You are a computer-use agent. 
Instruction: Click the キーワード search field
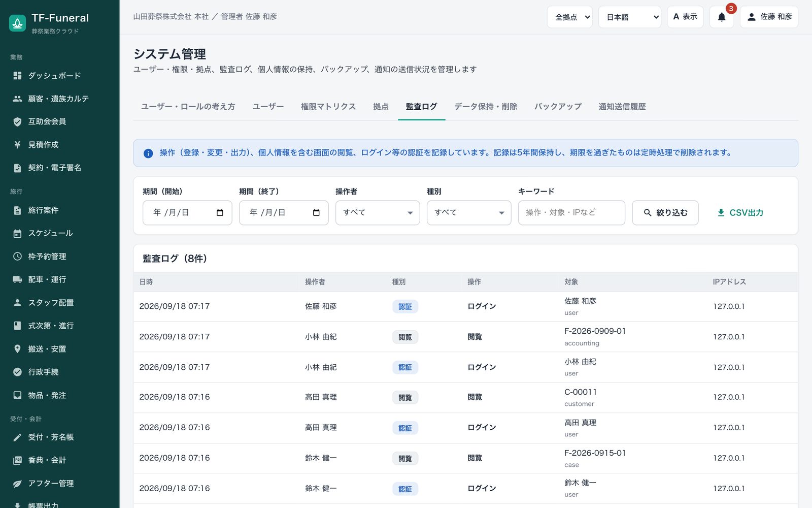[571, 212]
